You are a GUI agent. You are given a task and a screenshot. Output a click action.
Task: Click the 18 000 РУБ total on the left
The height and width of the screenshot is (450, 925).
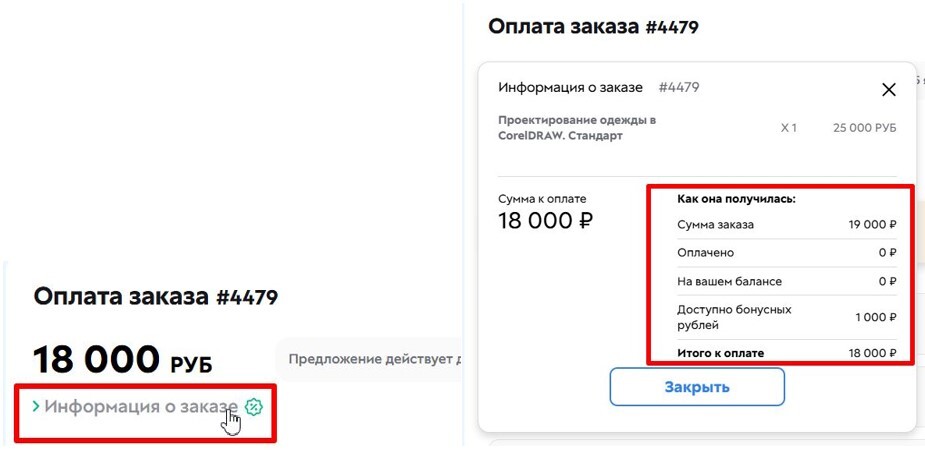pyautogui.click(x=122, y=359)
